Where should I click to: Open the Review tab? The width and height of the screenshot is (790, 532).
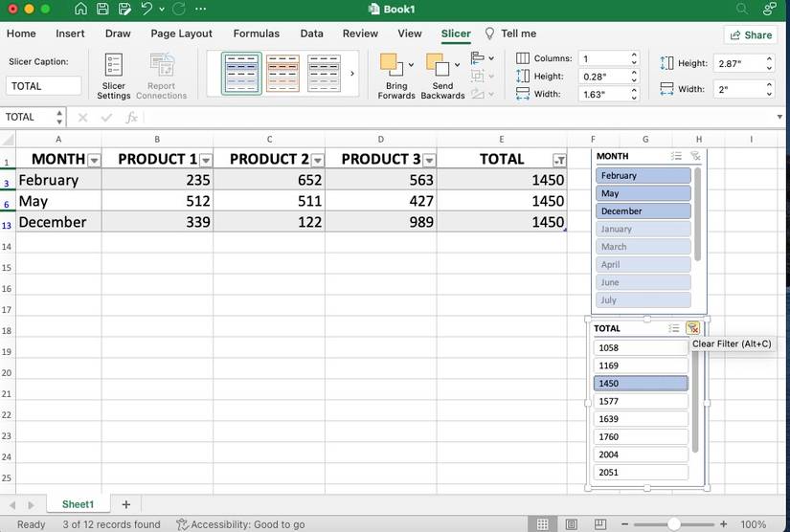[360, 33]
